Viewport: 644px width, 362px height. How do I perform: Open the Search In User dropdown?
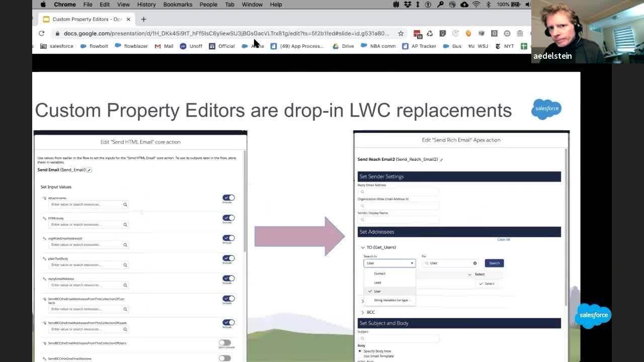click(389, 263)
